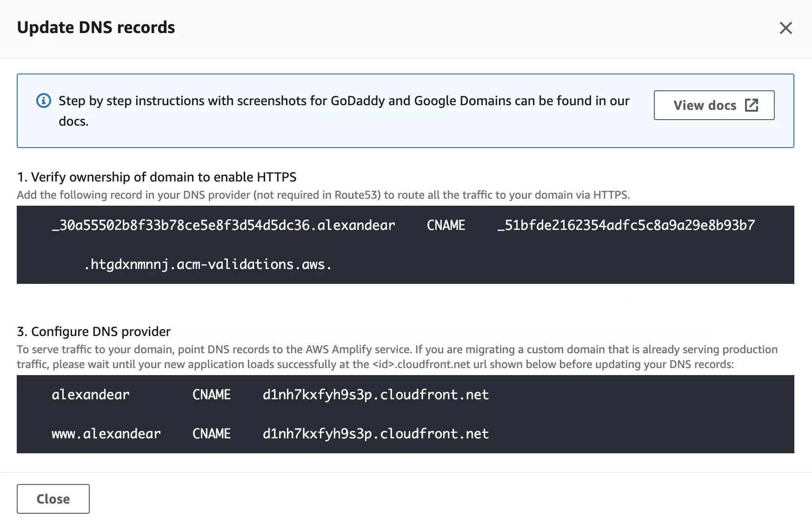Click the Route53 instruction sentence
This screenshot has width=812, height=524.
point(323,195)
